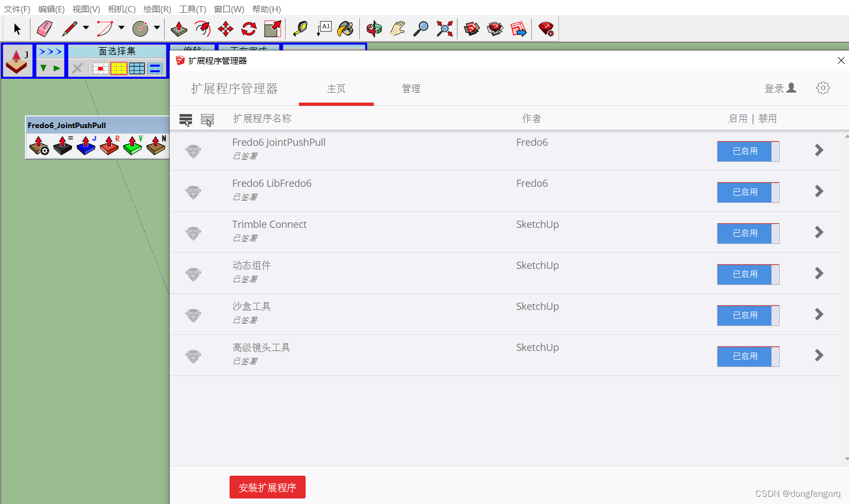849x504 pixels.
Task: Click the yellow surface selection icon
Action: click(119, 68)
